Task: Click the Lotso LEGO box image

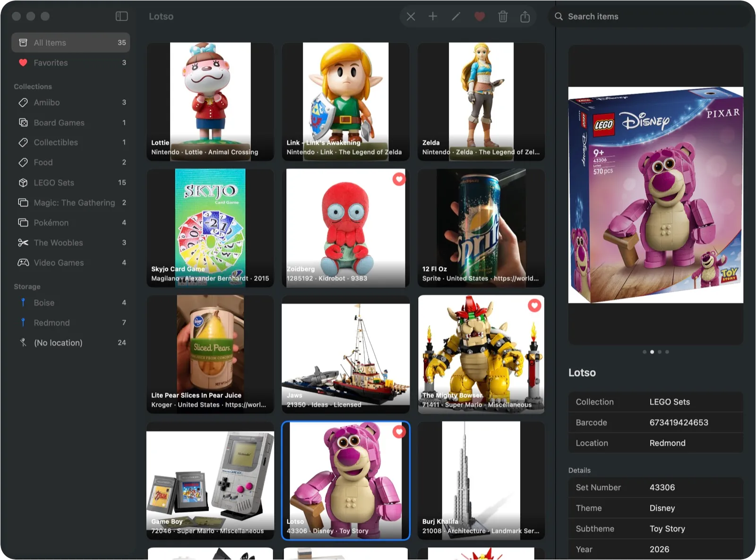Action: point(656,195)
